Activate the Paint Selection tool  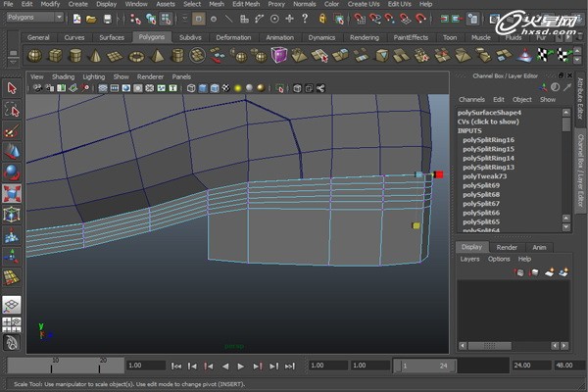coord(11,130)
